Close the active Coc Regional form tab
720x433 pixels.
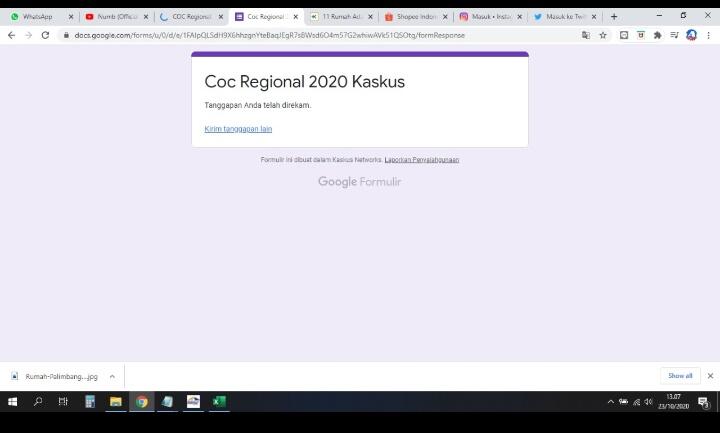pos(296,17)
